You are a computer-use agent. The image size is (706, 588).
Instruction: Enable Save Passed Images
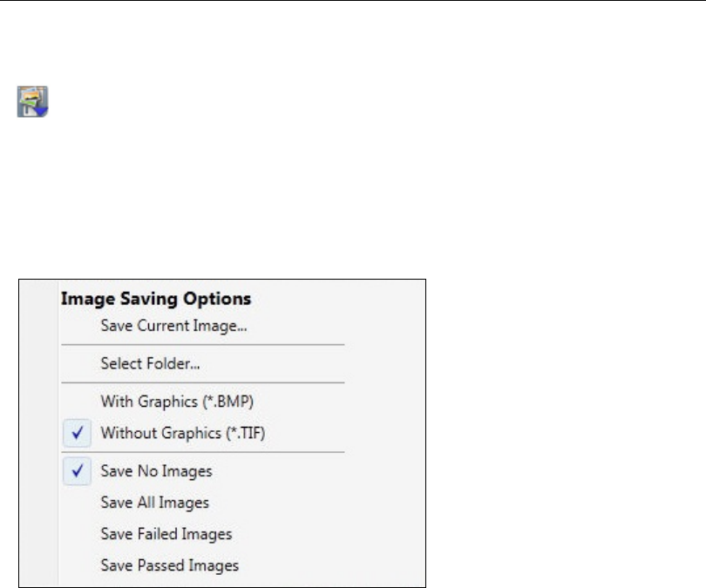[x=170, y=565]
